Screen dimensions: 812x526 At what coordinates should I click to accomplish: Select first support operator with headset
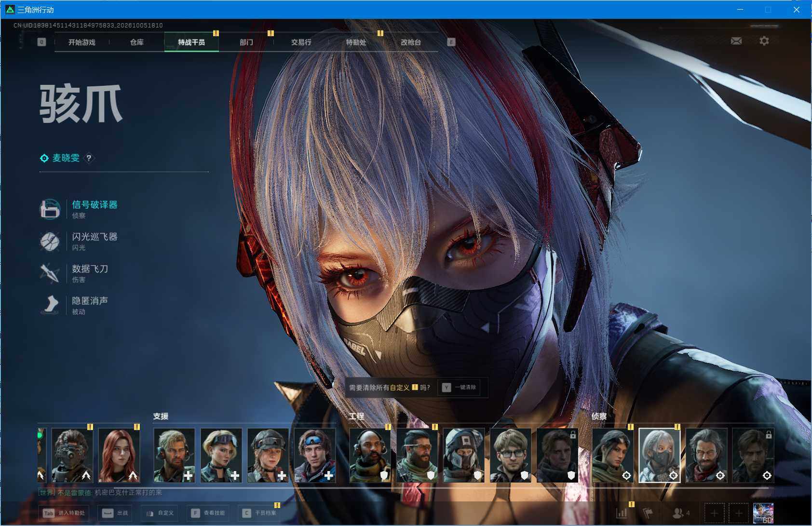(174, 455)
